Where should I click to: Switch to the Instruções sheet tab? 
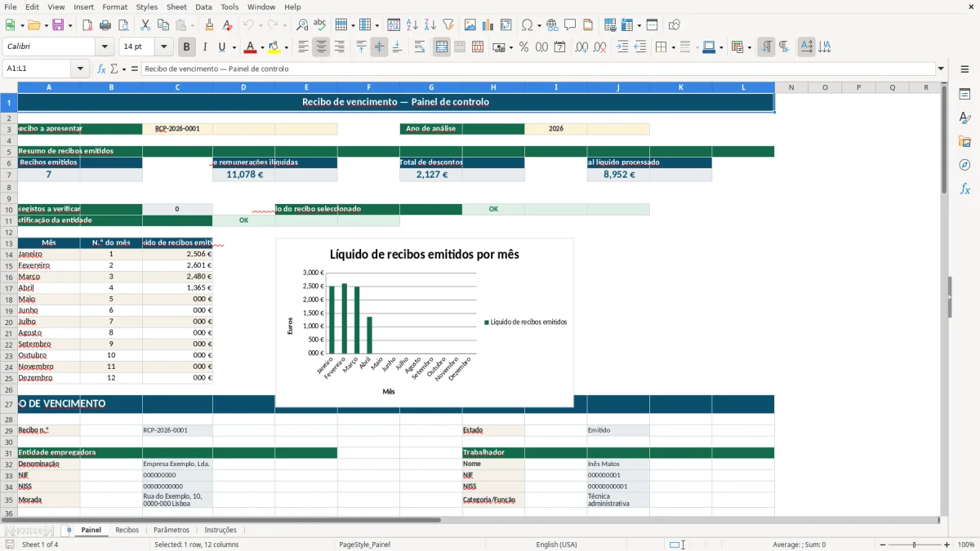coord(220,530)
